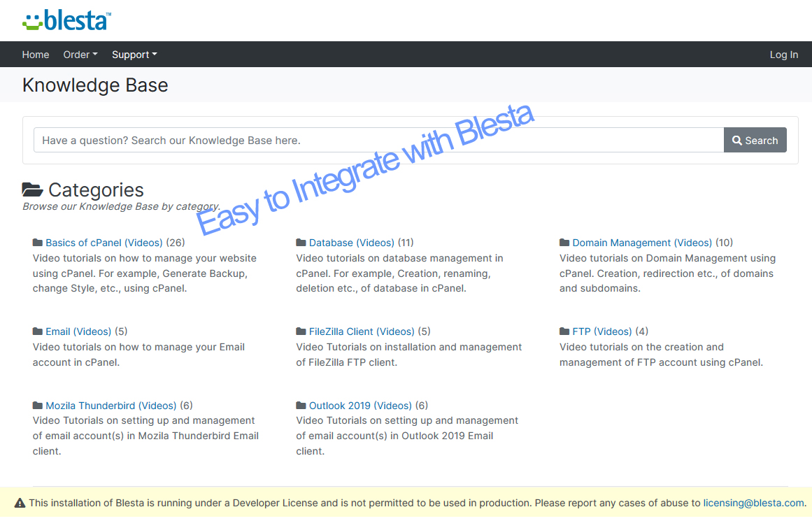Click 'Browse our Knowledge Base by category.' text
Viewport: 812px width, 521px height.
pos(122,206)
